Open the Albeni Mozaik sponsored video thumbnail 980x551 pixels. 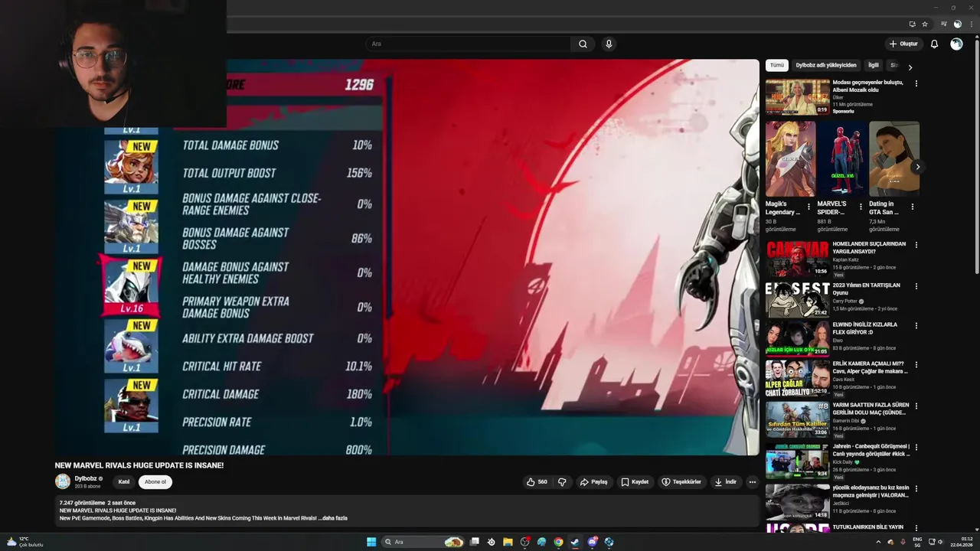point(797,96)
